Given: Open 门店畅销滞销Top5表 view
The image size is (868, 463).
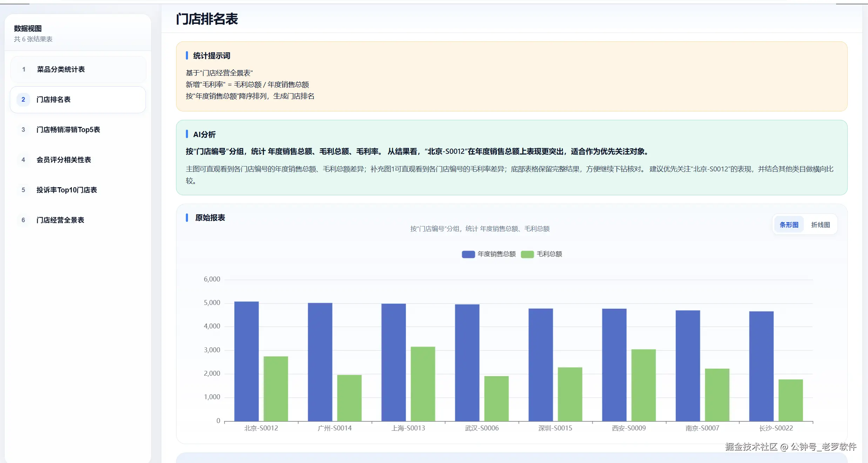Looking at the screenshot, I should tap(78, 130).
